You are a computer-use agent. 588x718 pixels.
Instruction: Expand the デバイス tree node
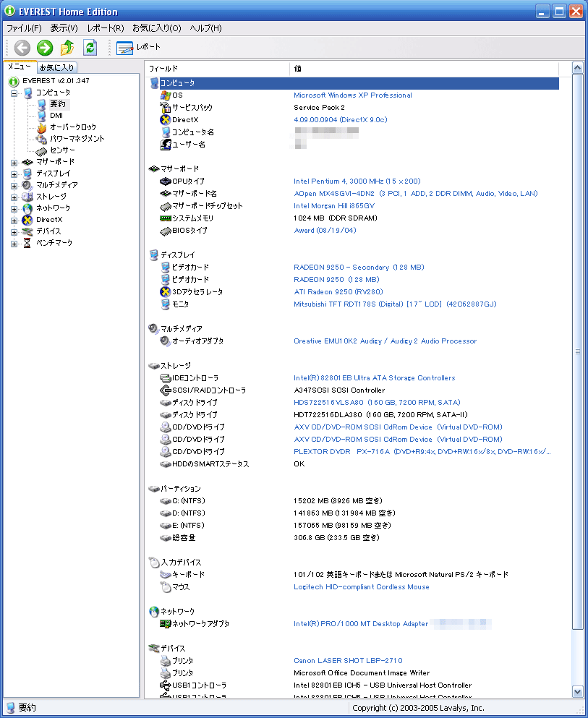coord(14,232)
